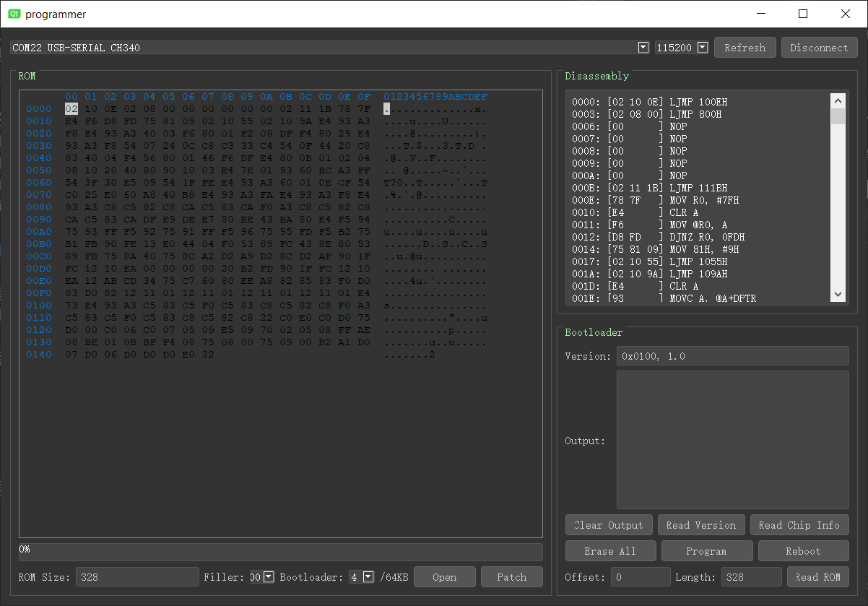Click the Disassembly scrollbar up arrow
The image size is (868, 606).
[838, 101]
